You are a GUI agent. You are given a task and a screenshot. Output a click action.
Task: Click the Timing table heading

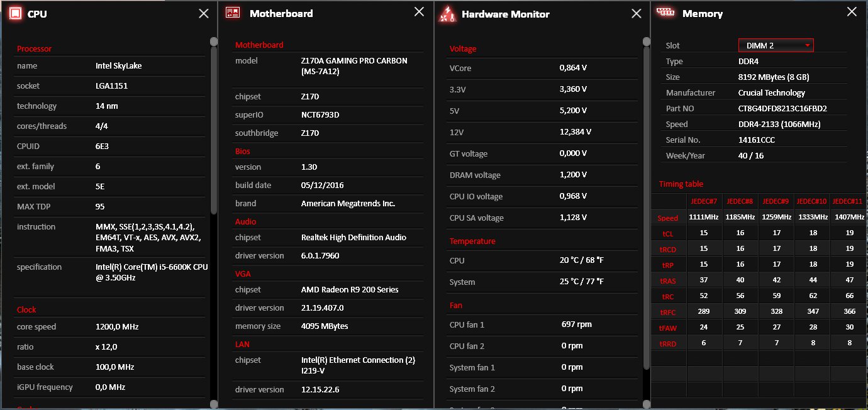click(x=681, y=184)
